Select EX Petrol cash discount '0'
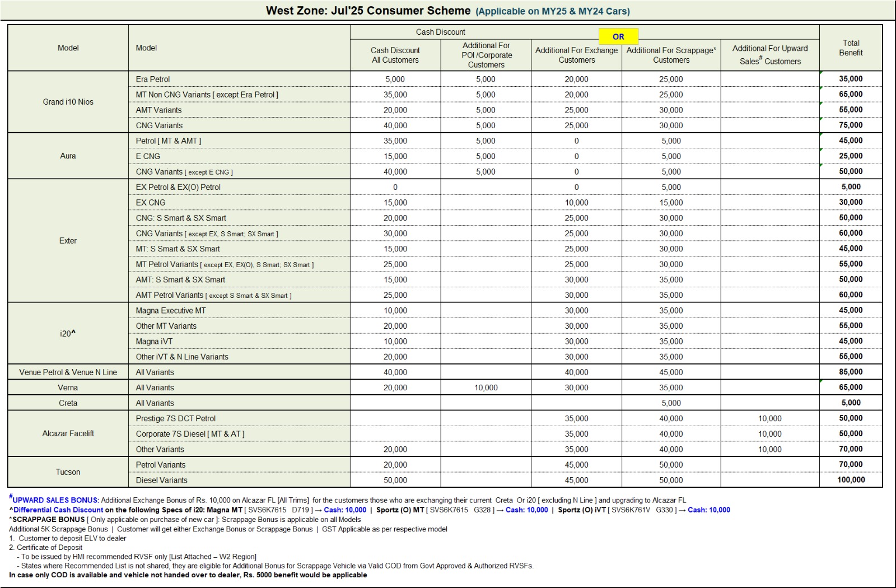The height and width of the screenshot is (588, 896). point(395,187)
